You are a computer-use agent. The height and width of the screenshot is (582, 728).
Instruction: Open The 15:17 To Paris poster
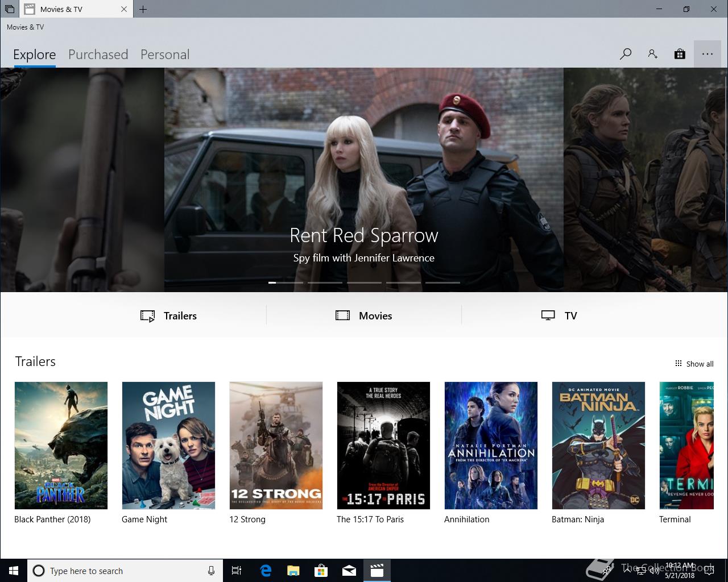[383, 446]
